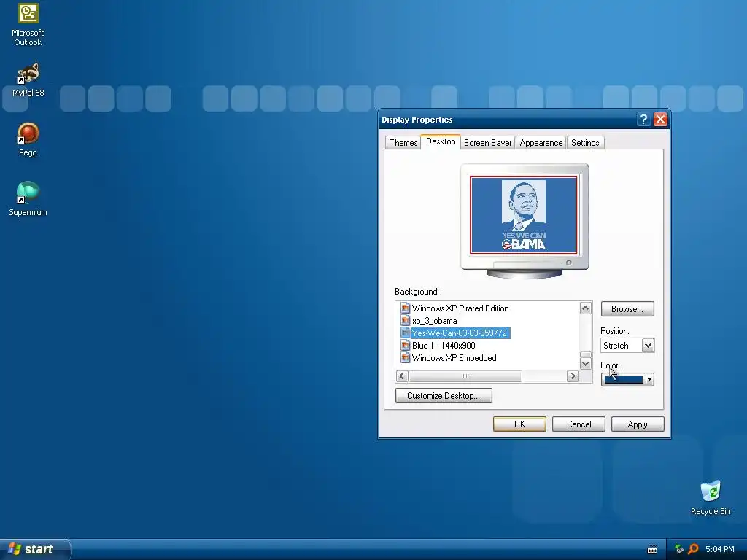This screenshot has height=560, width=747.
Task: Click the orange magnifier tray icon
Action: 693,549
